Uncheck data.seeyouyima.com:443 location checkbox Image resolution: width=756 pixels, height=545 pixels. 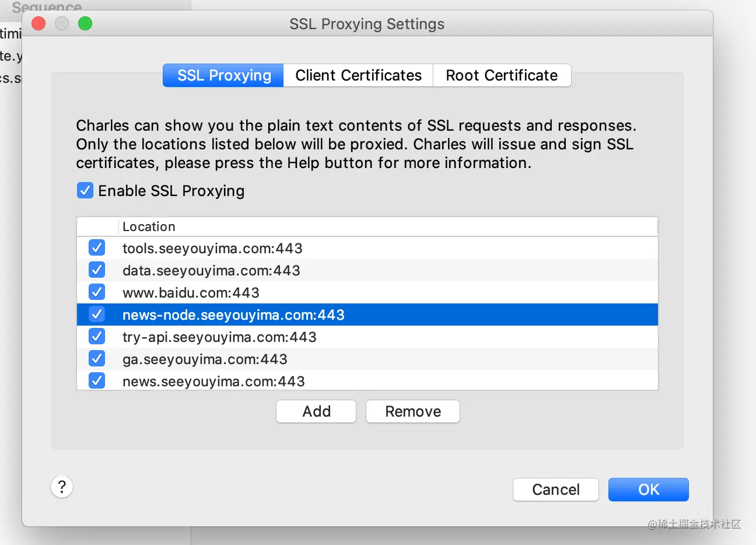click(97, 270)
